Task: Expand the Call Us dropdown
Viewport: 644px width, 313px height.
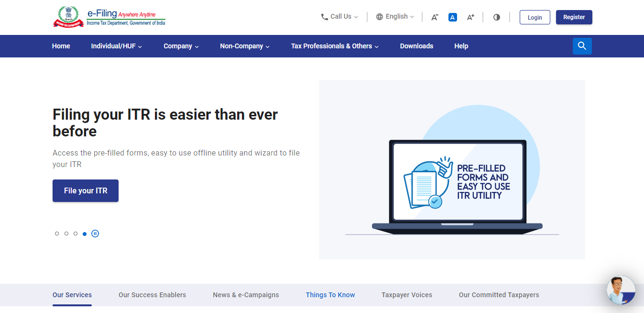Action: click(x=339, y=17)
